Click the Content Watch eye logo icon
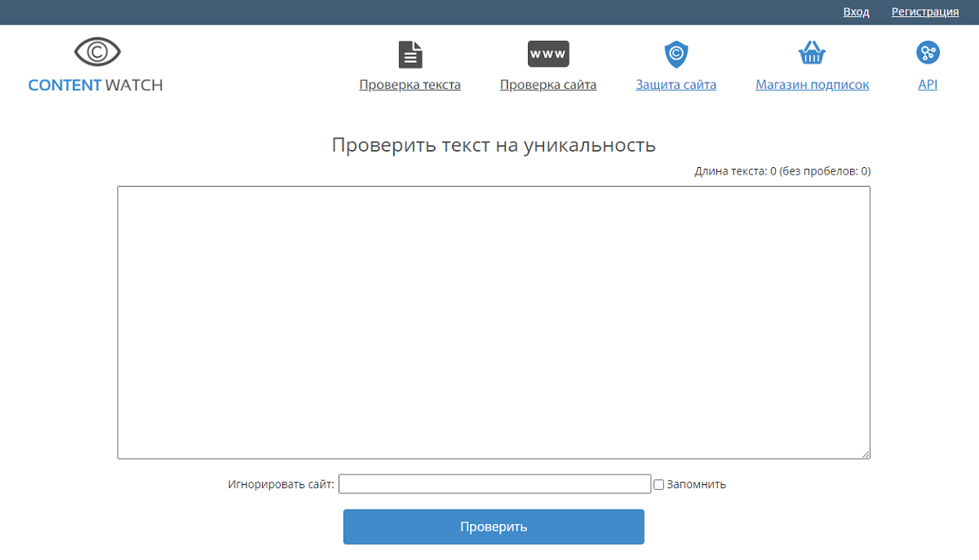Image resolution: width=979 pixels, height=560 pixels. coord(97,52)
